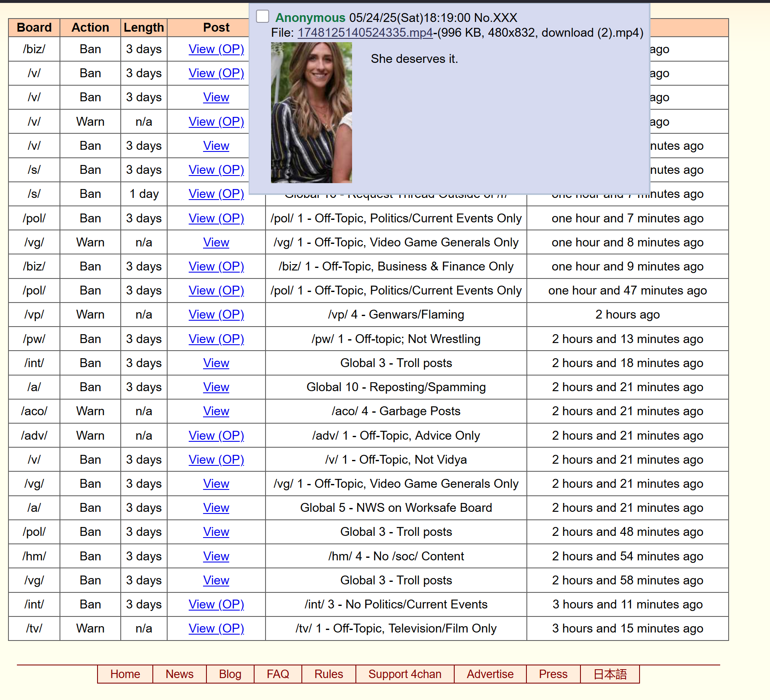Open News in footer navigation

coord(179,674)
